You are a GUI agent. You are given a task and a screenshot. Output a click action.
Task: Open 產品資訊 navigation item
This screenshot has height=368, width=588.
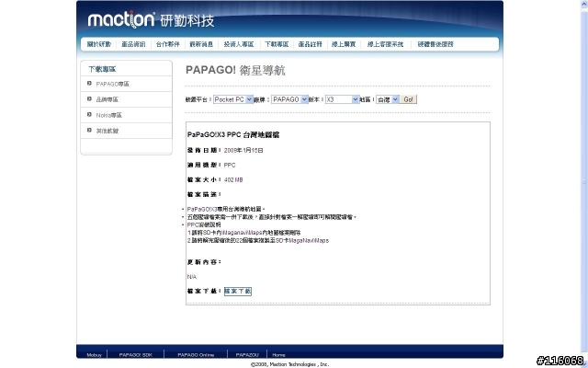(133, 44)
